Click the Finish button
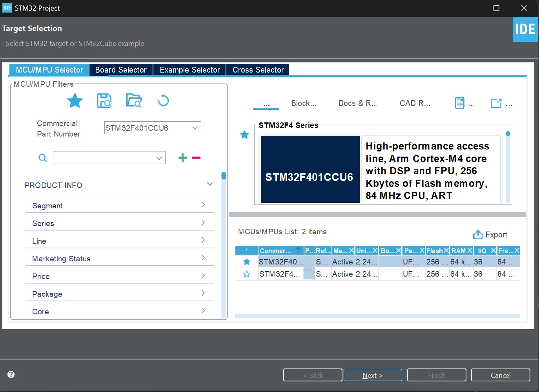 (x=437, y=375)
